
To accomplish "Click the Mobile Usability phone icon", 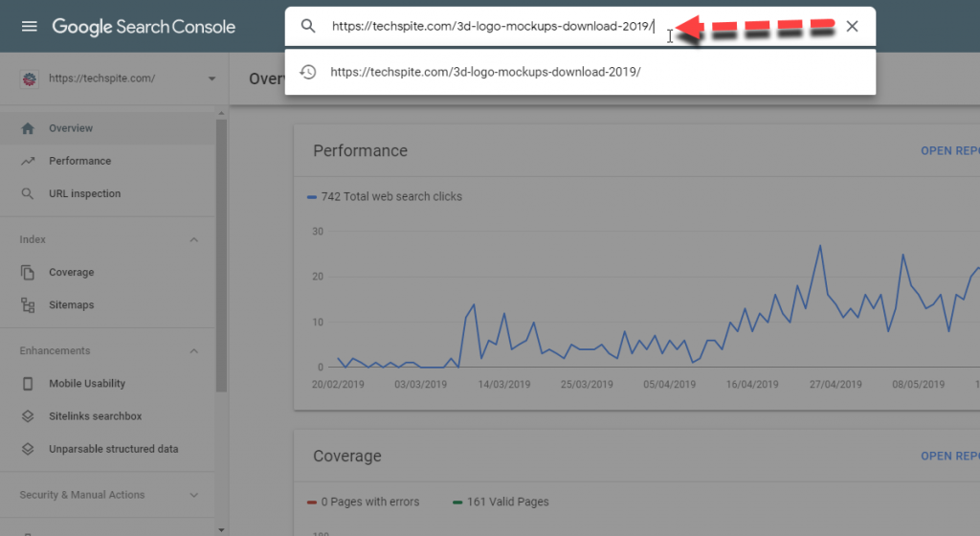I will [28, 384].
